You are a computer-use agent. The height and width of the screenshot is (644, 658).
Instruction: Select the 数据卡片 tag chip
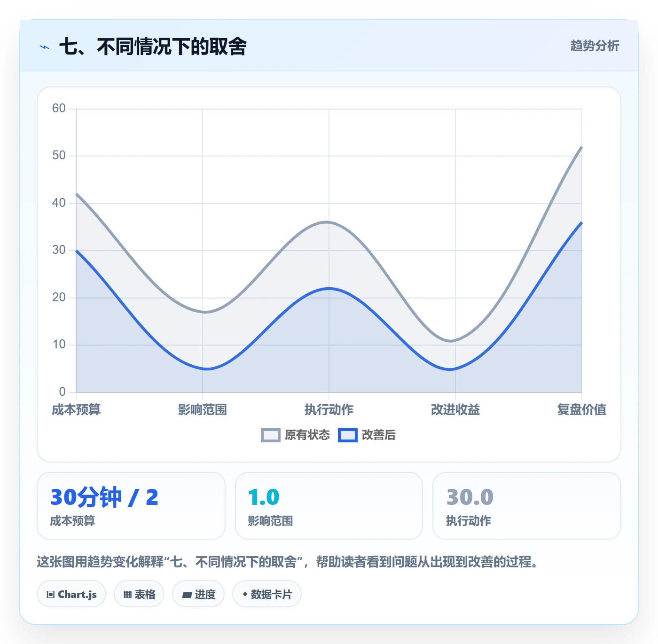click(267, 594)
